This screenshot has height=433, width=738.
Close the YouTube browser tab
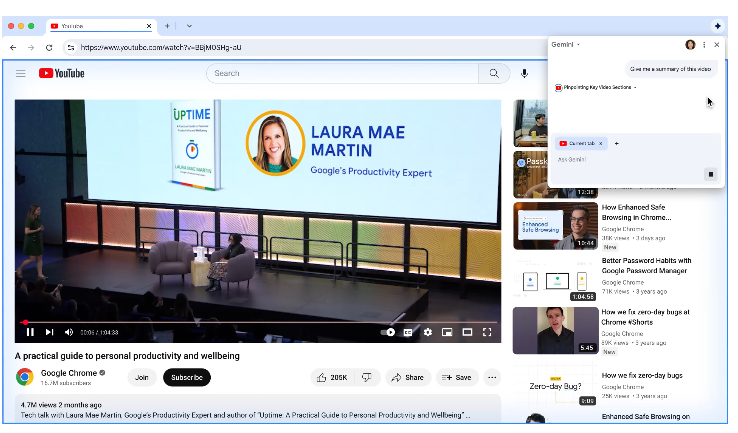pos(149,26)
